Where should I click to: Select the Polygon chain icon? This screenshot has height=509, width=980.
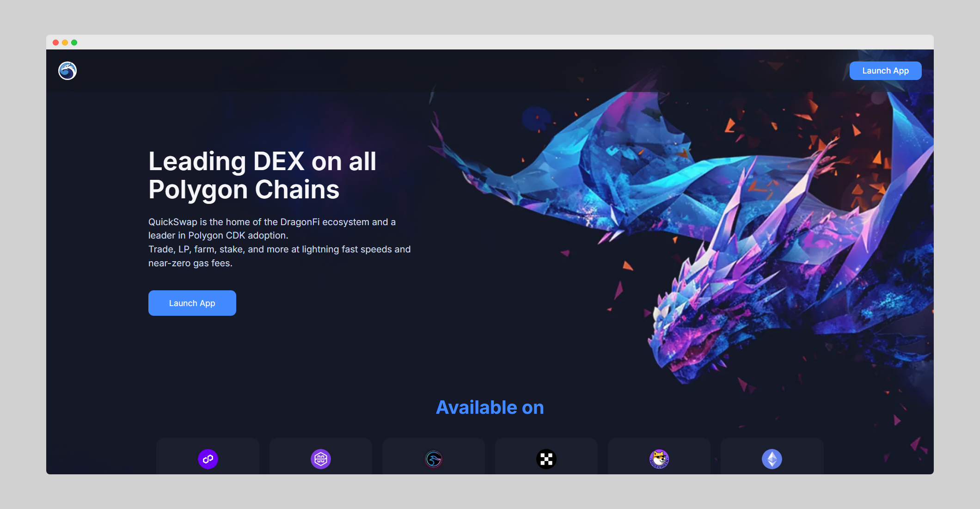click(208, 459)
